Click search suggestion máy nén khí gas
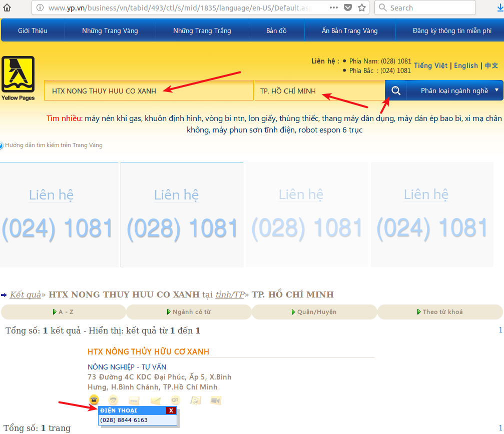This screenshot has height=434, width=504. tap(114, 118)
